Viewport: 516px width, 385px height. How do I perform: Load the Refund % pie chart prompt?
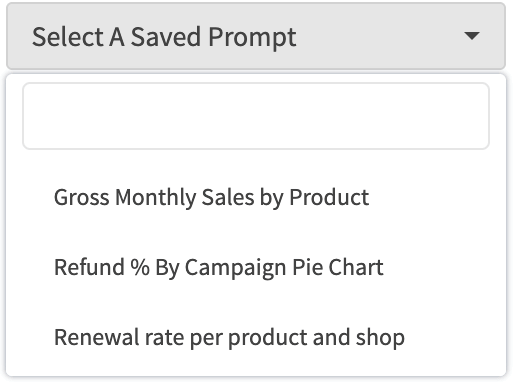pyautogui.click(x=256, y=267)
